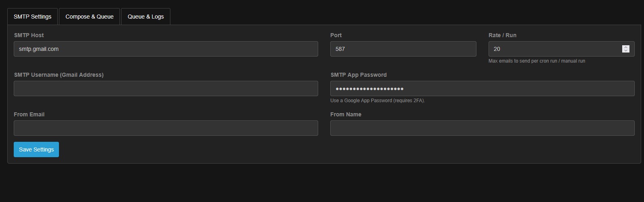Click the SMTP Host input field
The image size is (644, 202).
[166, 49]
